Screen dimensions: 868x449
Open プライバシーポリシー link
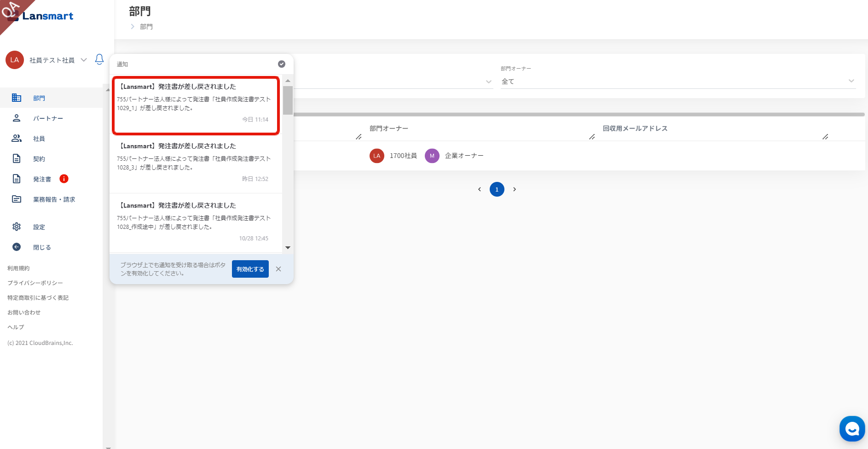35,283
